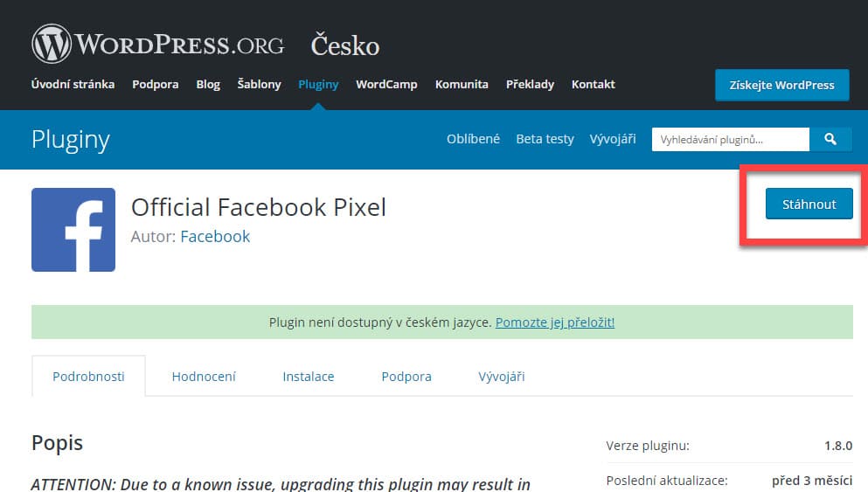
Task: Click the Získejte WordPress button
Action: click(781, 86)
